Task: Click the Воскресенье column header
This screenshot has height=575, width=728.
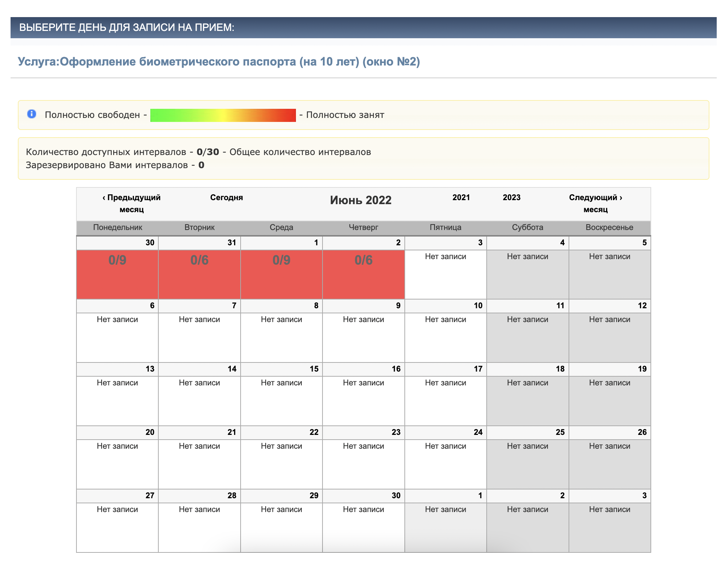Action: point(610,227)
